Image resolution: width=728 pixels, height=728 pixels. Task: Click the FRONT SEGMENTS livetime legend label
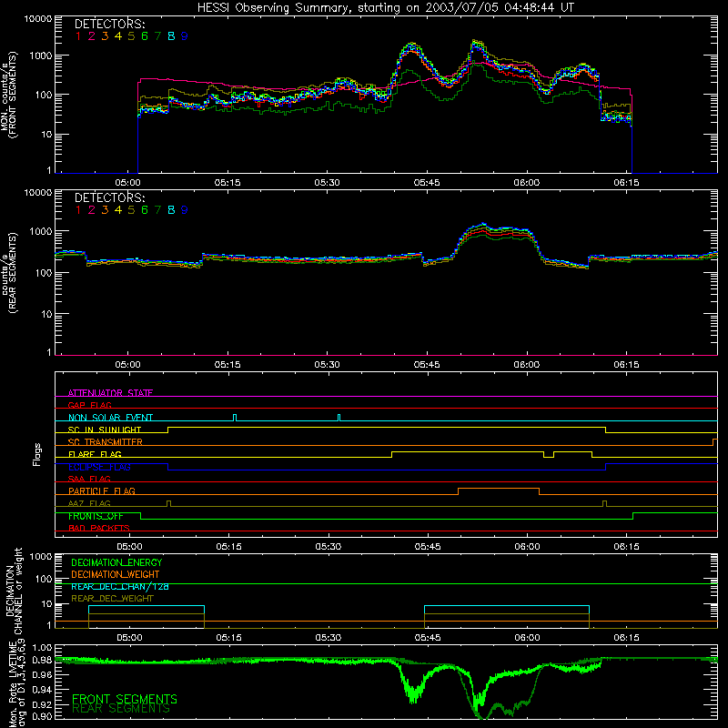coord(125,699)
